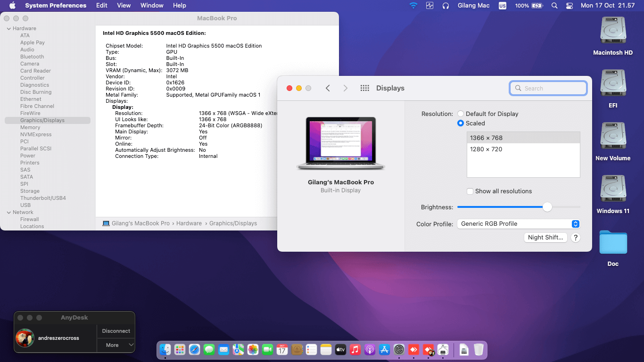
Task: Collapse the Hardware tree section
Action: [8, 29]
